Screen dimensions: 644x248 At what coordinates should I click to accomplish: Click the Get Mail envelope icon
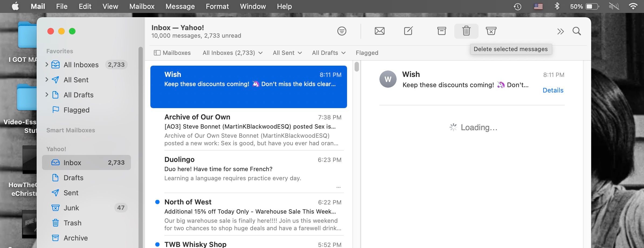379,31
